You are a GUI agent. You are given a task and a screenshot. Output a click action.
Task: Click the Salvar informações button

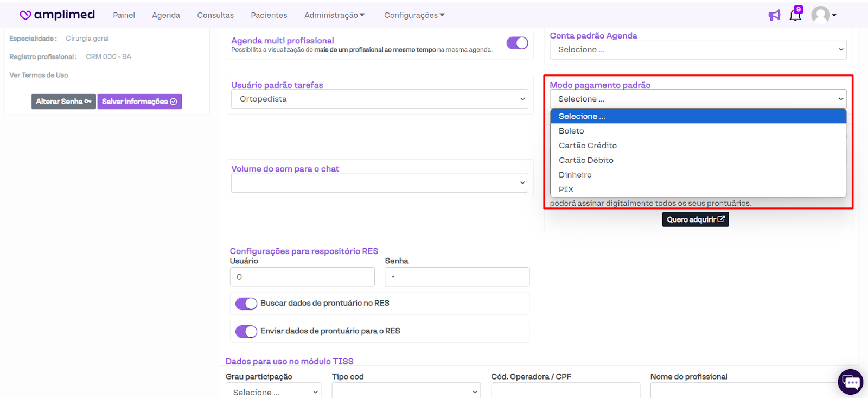point(139,102)
